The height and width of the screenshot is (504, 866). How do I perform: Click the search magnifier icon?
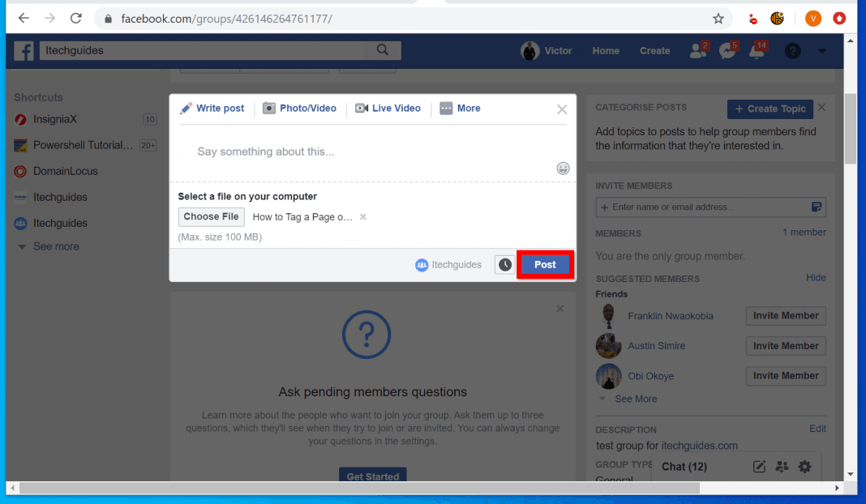[383, 49]
